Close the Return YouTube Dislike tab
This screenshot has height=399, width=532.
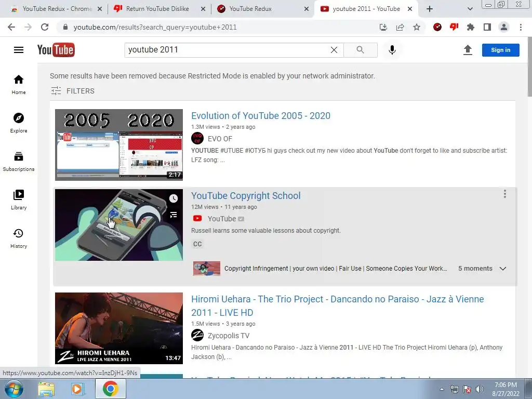coord(203,9)
